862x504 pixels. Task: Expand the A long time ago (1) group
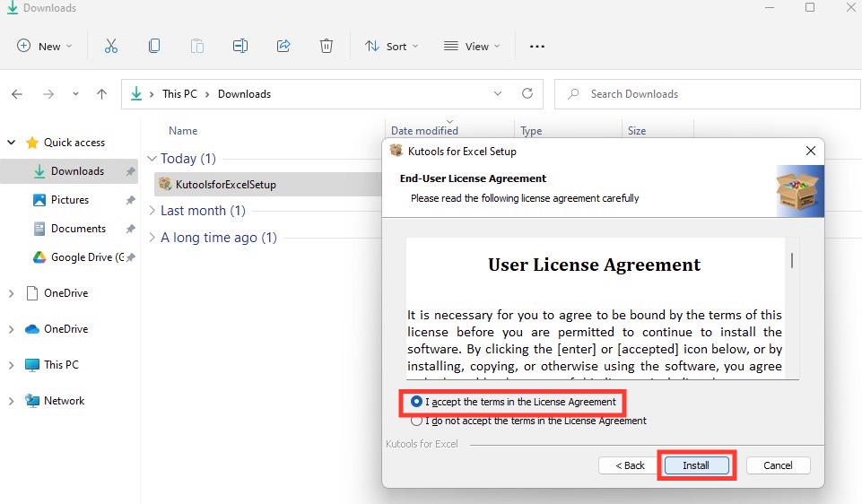[x=152, y=238]
